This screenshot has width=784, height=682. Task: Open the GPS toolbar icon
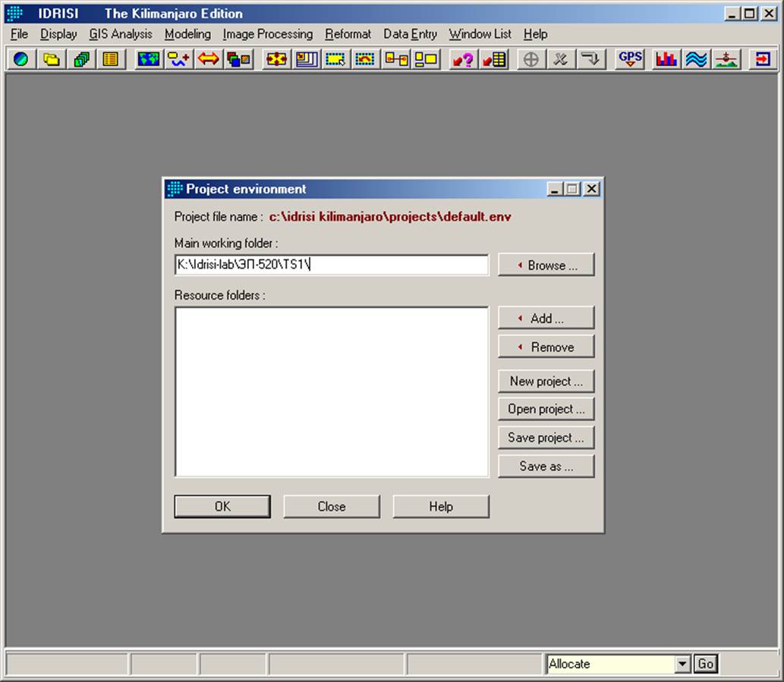tap(629, 59)
